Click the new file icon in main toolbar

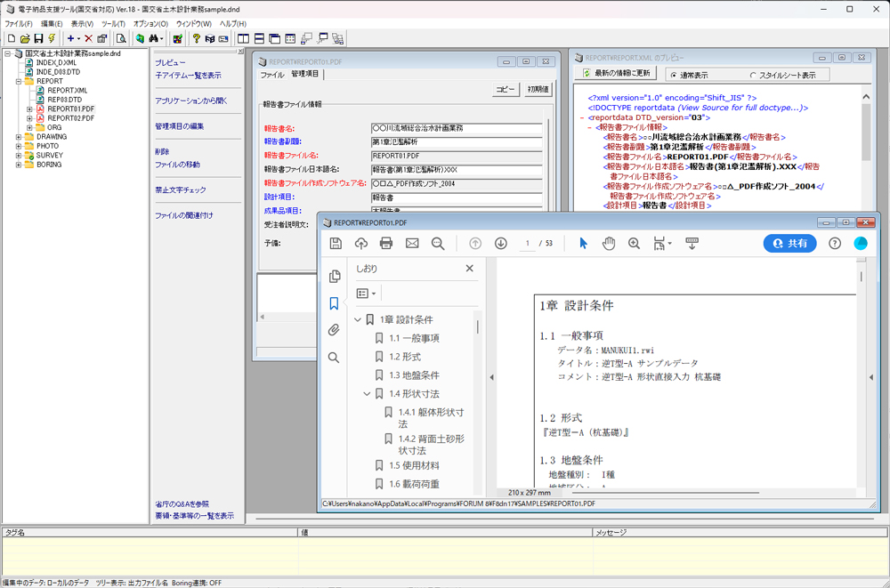pyautogui.click(x=12, y=38)
